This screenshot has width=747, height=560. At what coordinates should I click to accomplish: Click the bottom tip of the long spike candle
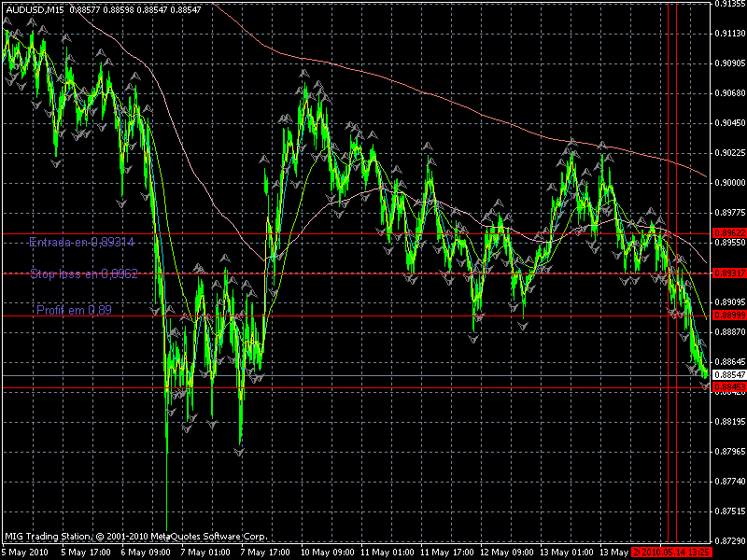167,528
